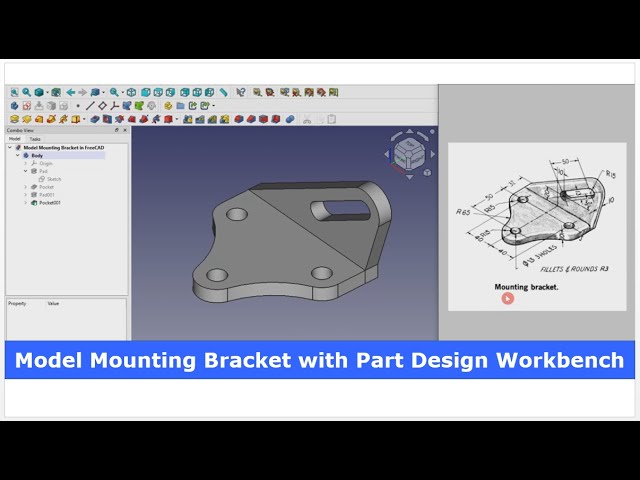Click the Create Group folder icon
640x480 pixels.
pos(180,106)
